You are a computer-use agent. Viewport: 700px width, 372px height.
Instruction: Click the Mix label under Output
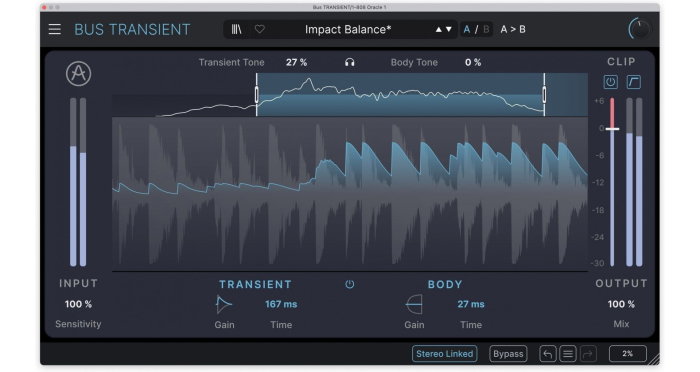pyautogui.click(x=621, y=324)
